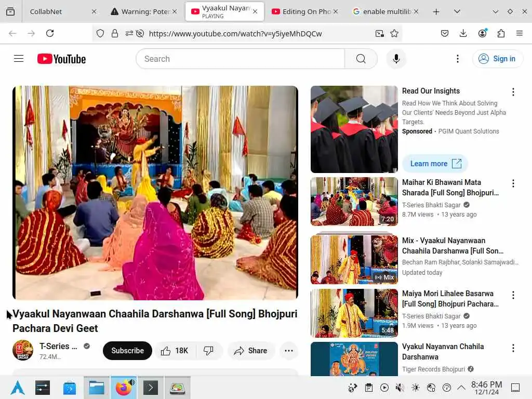This screenshot has height=399, width=532.
Task: Open clipboard tray icon
Action: point(369,388)
